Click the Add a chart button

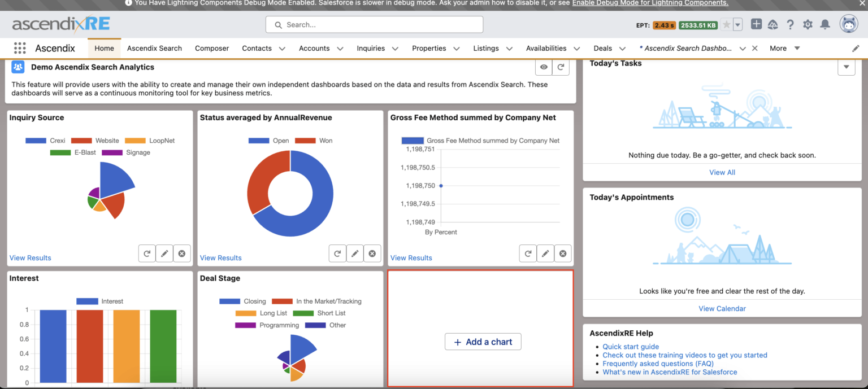483,342
